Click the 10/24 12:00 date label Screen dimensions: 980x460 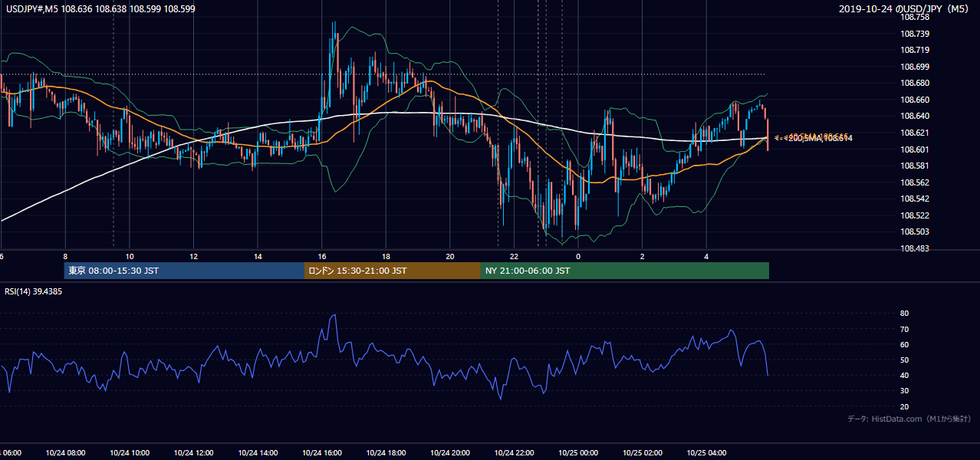[193, 452]
